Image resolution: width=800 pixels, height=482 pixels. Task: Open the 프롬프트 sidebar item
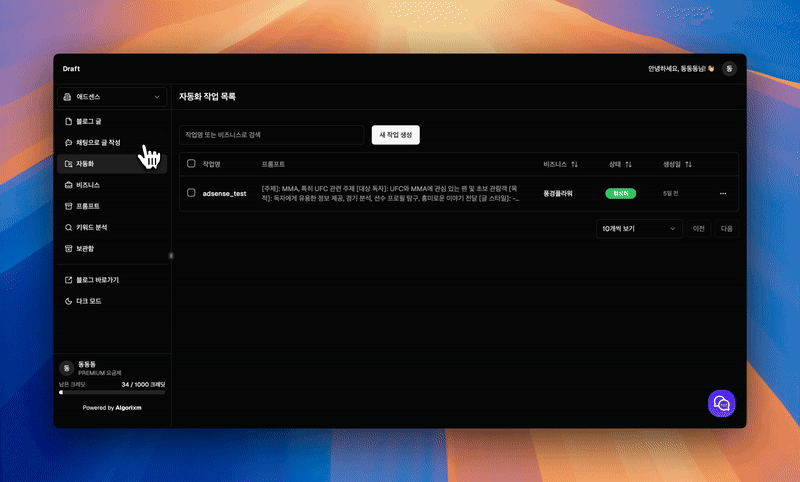pos(112,206)
